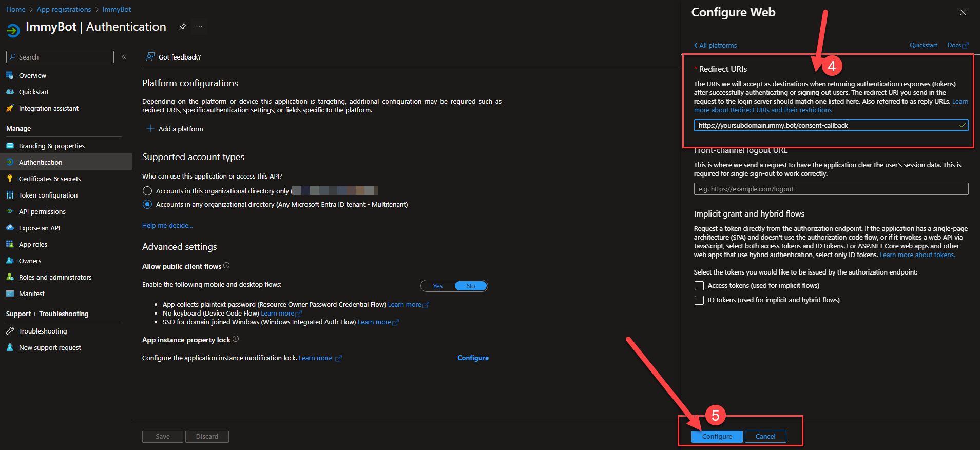Viewport: 980px width, 450px height.
Task: Set public client flows toggle to No
Action: (x=471, y=286)
